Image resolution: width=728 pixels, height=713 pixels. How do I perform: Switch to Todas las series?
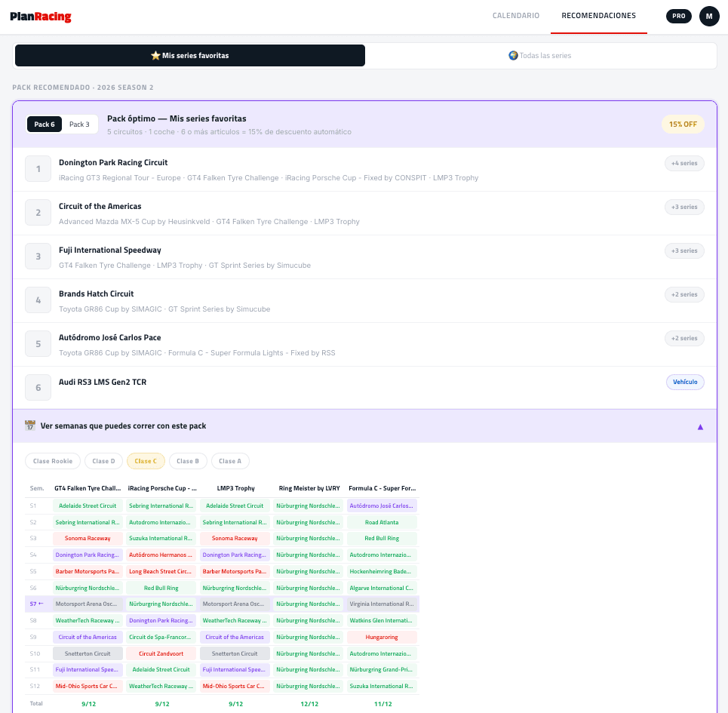coord(540,56)
